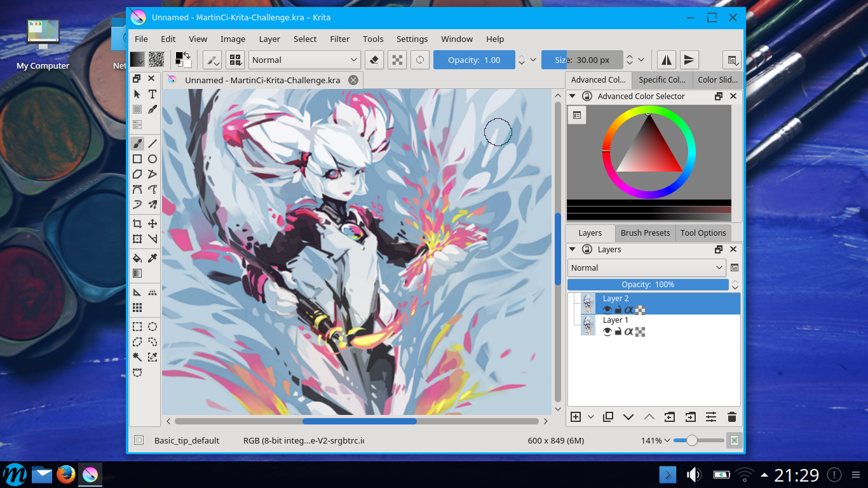Collapse the Advanced Color Selector docker

pyautogui.click(x=573, y=97)
